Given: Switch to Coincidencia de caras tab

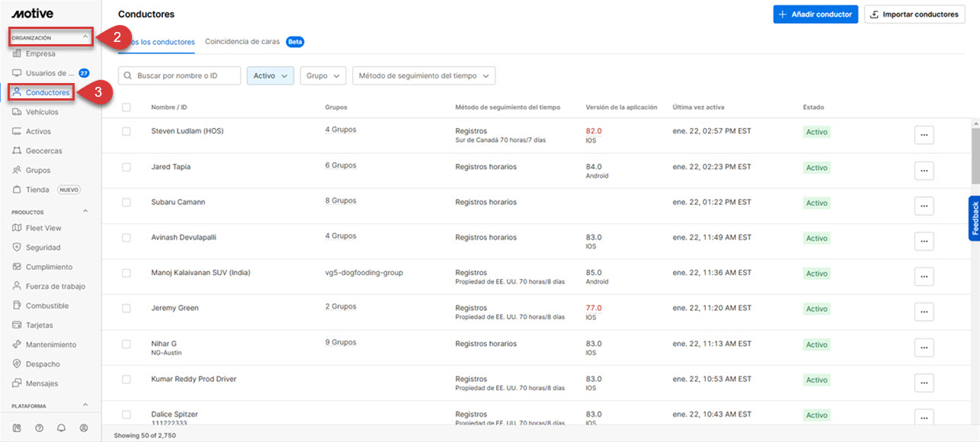Looking at the screenshot, I should pos(242,42).
